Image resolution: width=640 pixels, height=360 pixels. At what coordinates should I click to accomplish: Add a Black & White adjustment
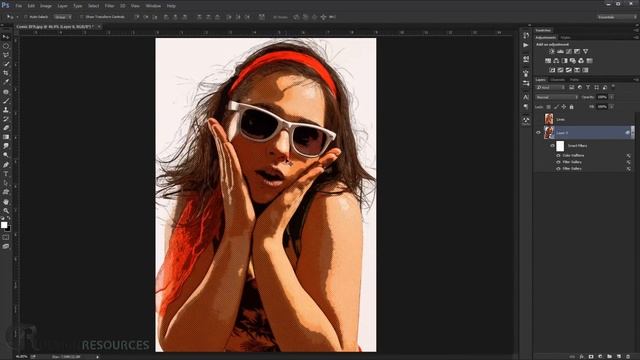(x=564, y=60)
